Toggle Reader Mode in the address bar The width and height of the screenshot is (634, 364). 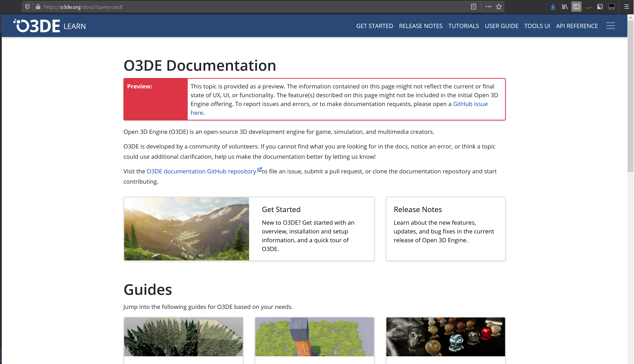point(473,7)
